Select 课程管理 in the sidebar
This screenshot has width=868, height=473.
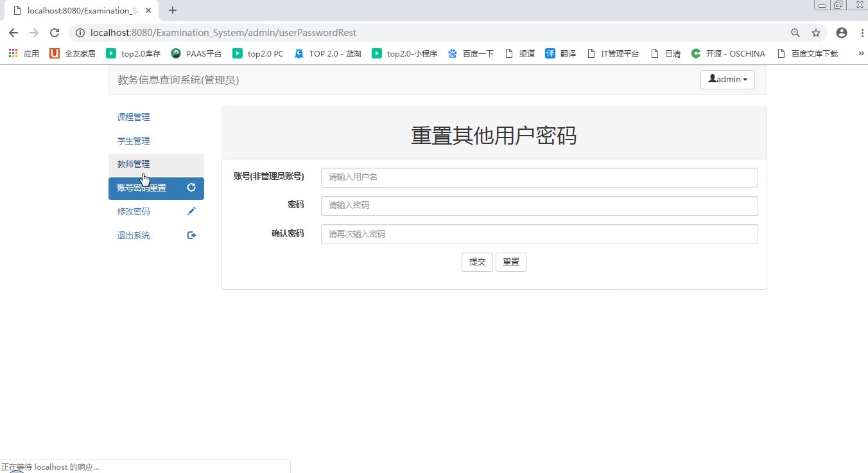134,117
